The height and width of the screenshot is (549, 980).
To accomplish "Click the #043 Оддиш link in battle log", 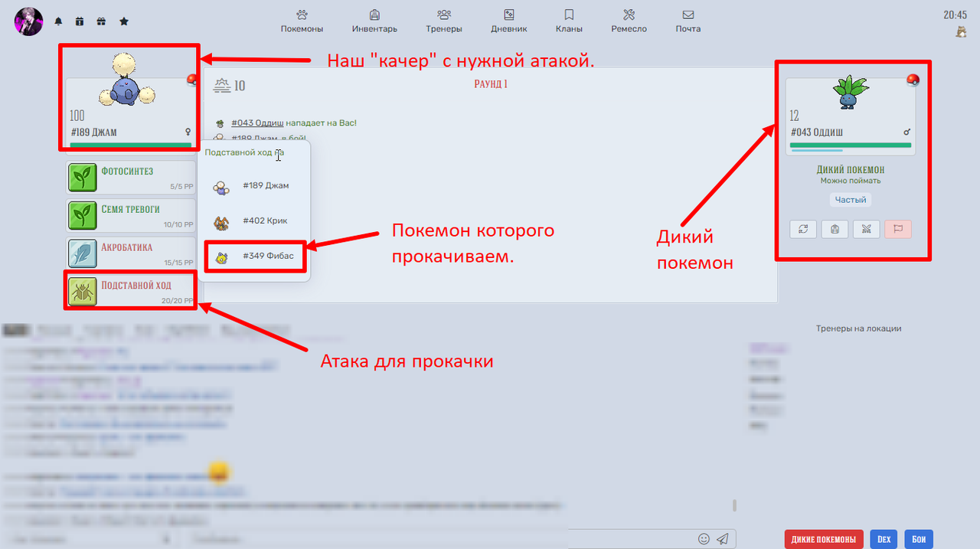I will click(258, 123).
